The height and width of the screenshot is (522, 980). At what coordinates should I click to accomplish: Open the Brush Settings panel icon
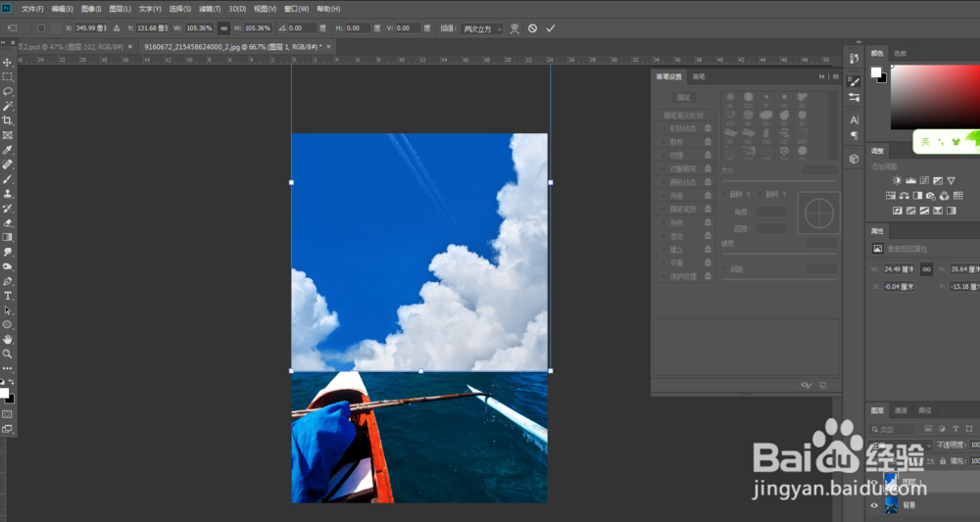[x=854, y=81]
